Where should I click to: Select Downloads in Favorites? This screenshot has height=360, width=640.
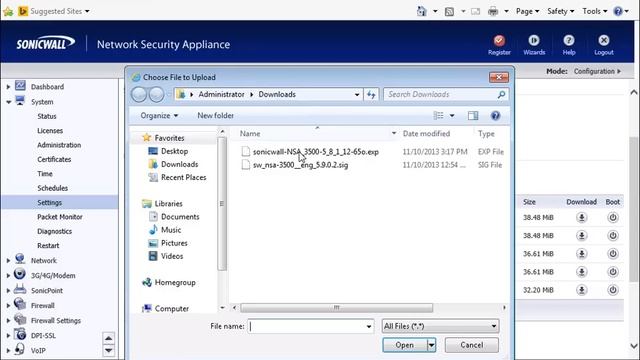[x=179, y=164]
